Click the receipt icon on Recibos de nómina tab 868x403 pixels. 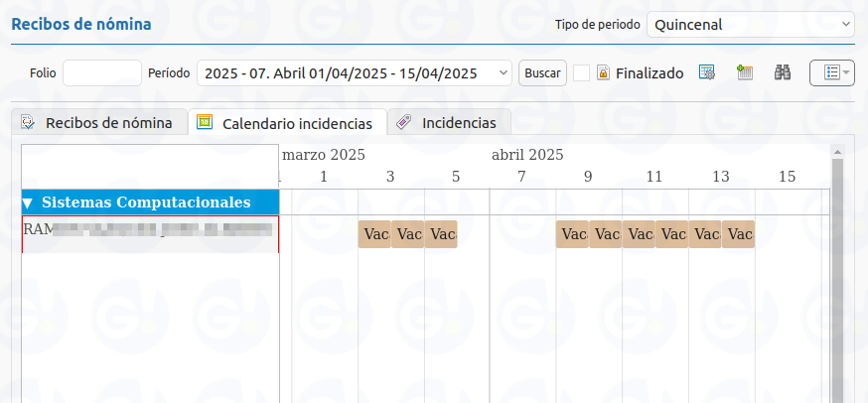point(28,122)
